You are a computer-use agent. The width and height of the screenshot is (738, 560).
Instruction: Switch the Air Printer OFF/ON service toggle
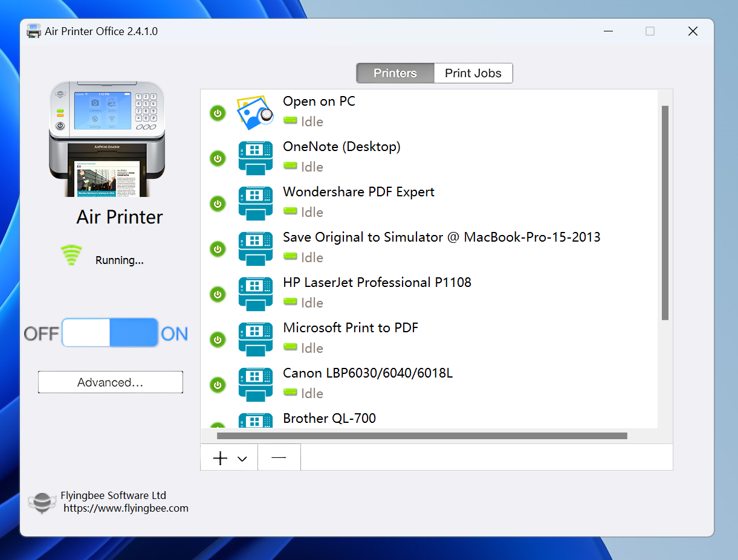tap(110, 333)
